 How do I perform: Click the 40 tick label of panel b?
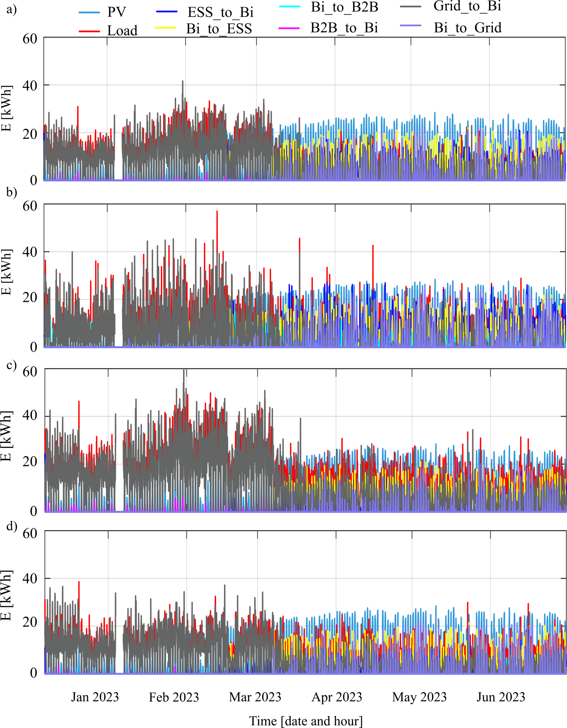(x=30, y=252)
